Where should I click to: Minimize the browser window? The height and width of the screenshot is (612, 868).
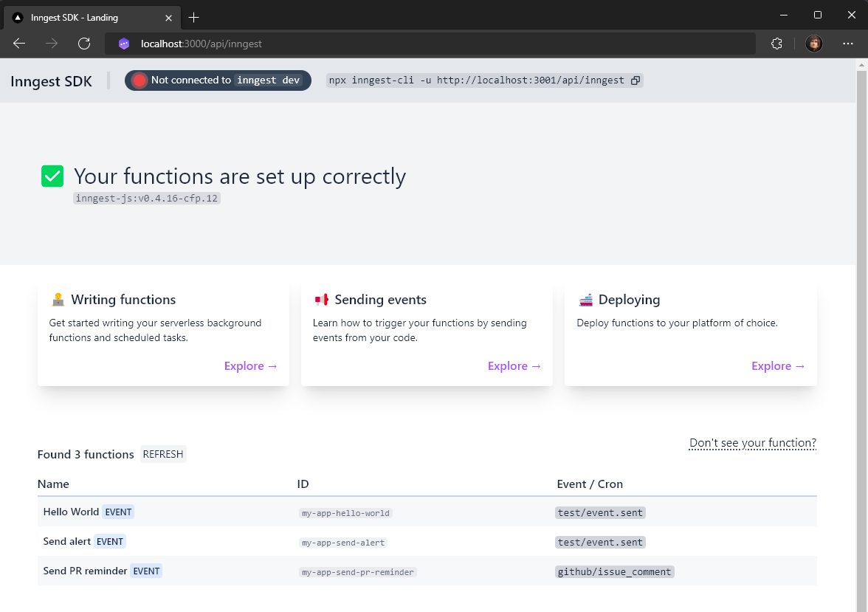click(783, 16)
